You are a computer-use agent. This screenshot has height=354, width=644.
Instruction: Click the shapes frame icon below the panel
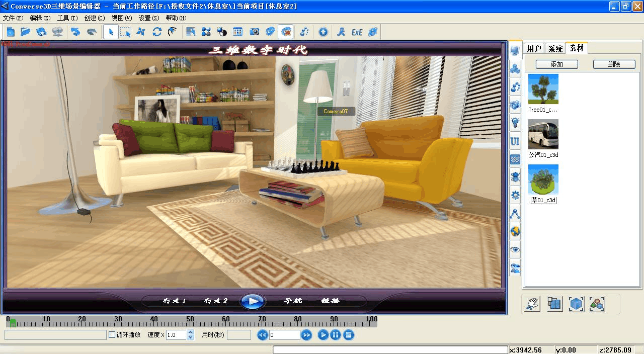click(x=597, y=304)
